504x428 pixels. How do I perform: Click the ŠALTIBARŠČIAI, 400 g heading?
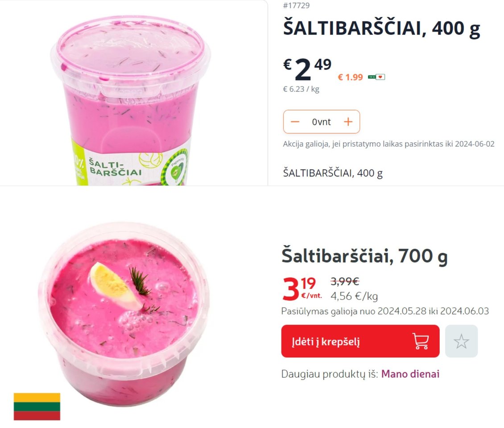pyautogui.click(x=381, y=29)
